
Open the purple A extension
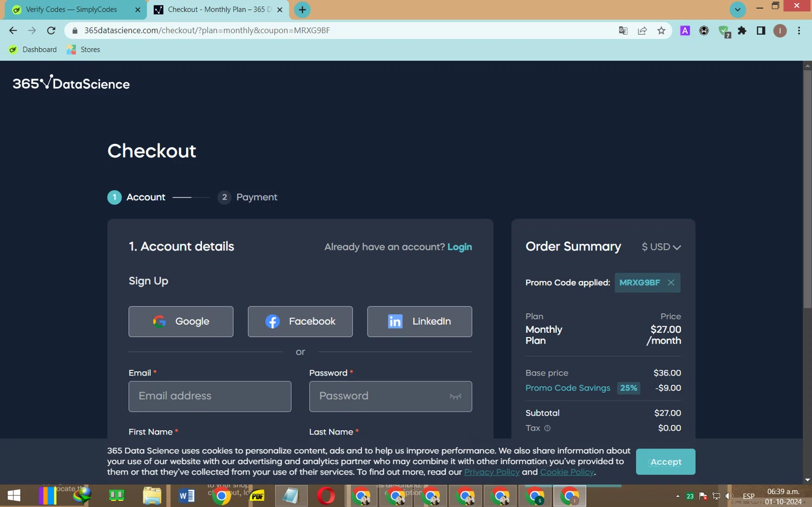click(685, 30)
